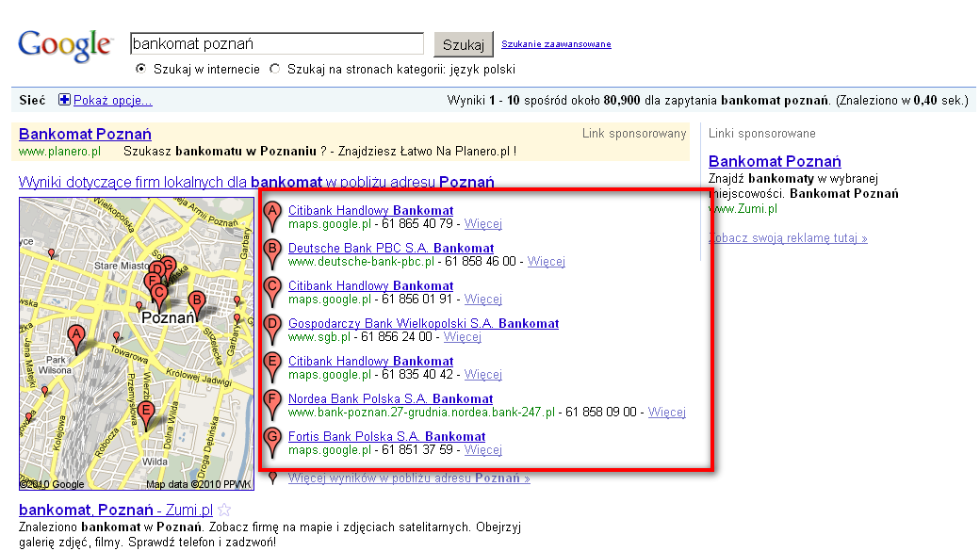Click marker E icon in results list

tap(272, 366)
